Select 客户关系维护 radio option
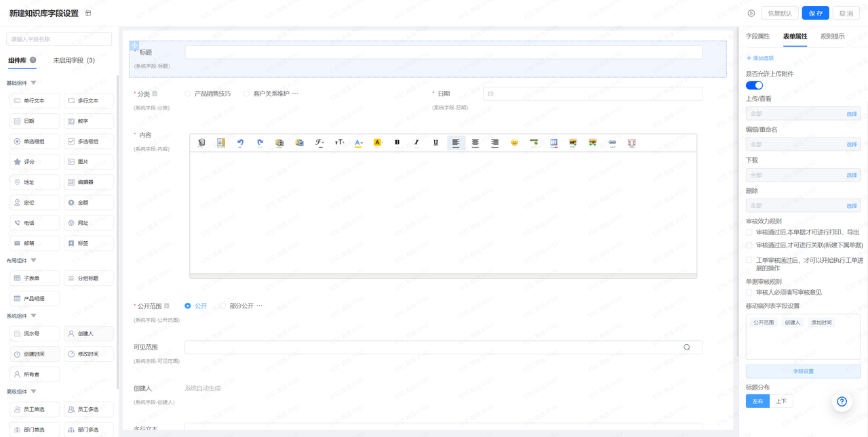Viewport: 868px width, 437px height. click(247, 93)
